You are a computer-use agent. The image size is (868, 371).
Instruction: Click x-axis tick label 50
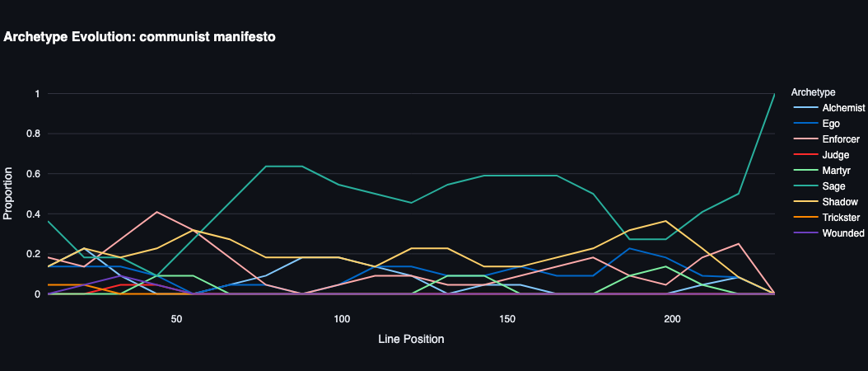[x=176, y=317]
